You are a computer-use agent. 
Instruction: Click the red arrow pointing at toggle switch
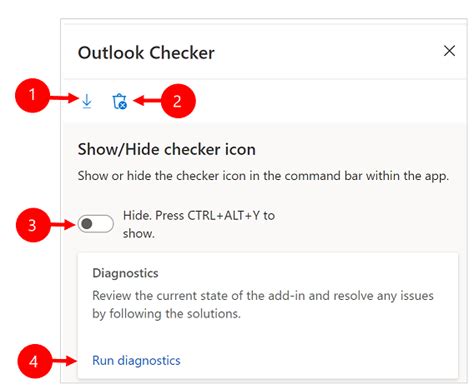(x=63, y=224)
